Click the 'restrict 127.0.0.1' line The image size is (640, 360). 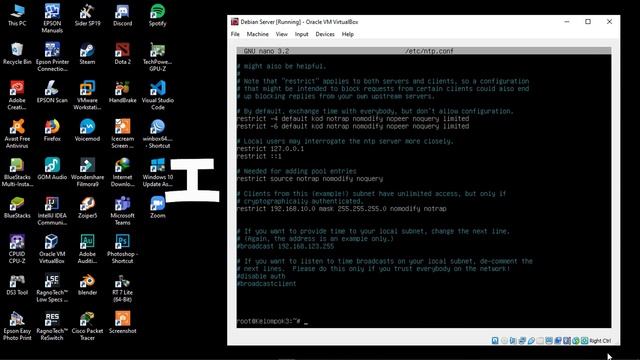(270, 149)
